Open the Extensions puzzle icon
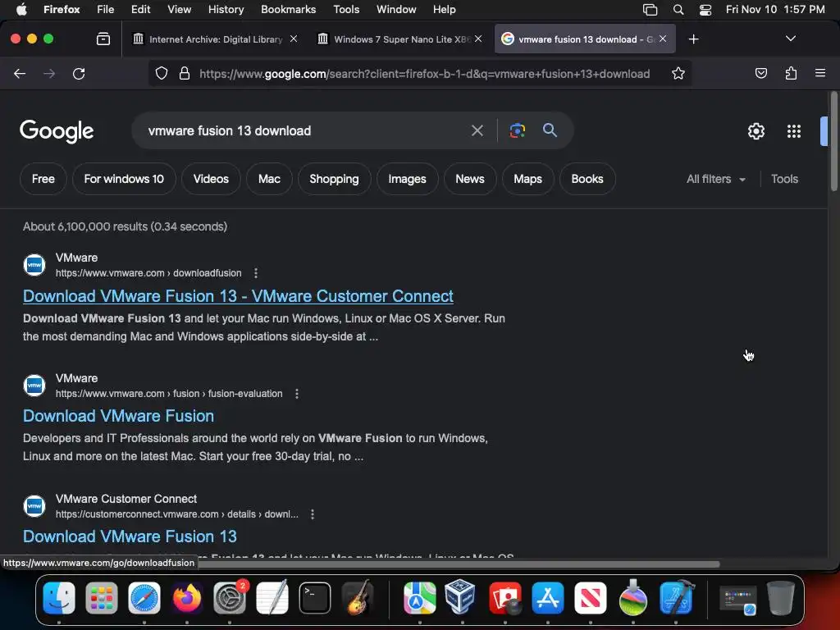Screen dimensions: 840x630 791,73
